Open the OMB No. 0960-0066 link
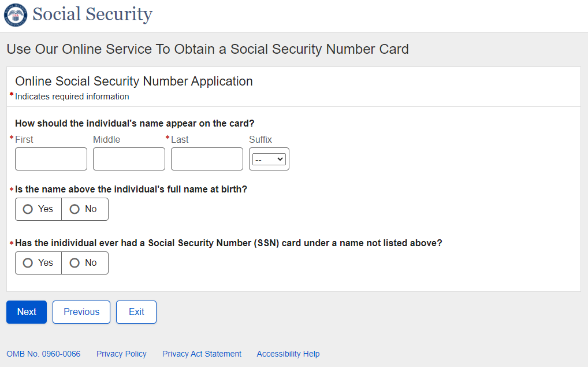 [x=43, y=354]
